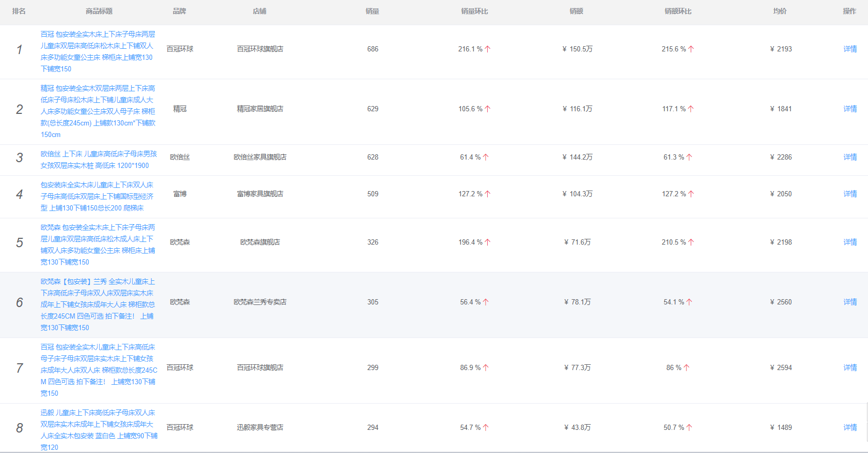
Task: Open rank 6 欧梵森【包安装】兰秀 title link
Action: 98,304
